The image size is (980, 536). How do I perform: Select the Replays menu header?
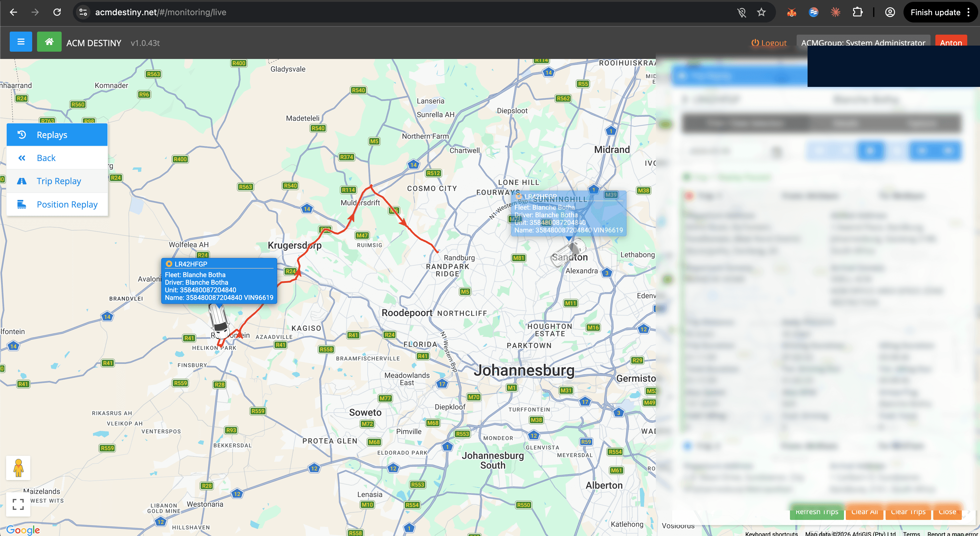(x=57, y=135)
